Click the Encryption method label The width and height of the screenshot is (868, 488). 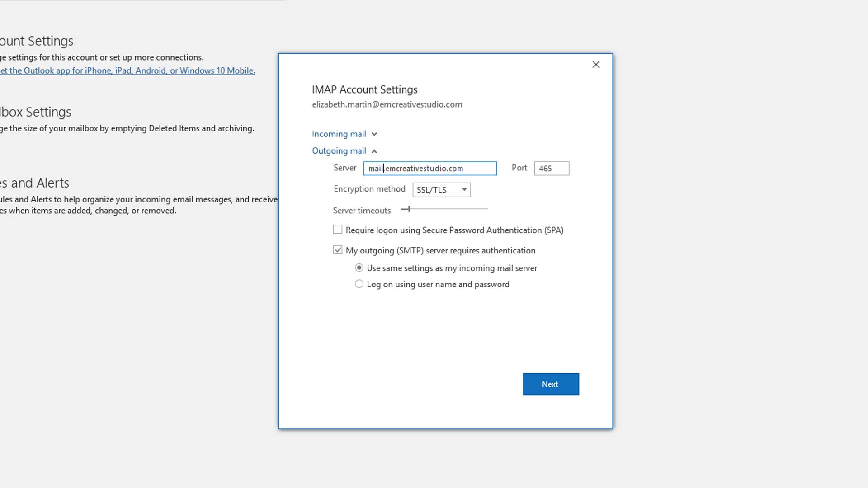pyautogui.click(x=369, y=189)
